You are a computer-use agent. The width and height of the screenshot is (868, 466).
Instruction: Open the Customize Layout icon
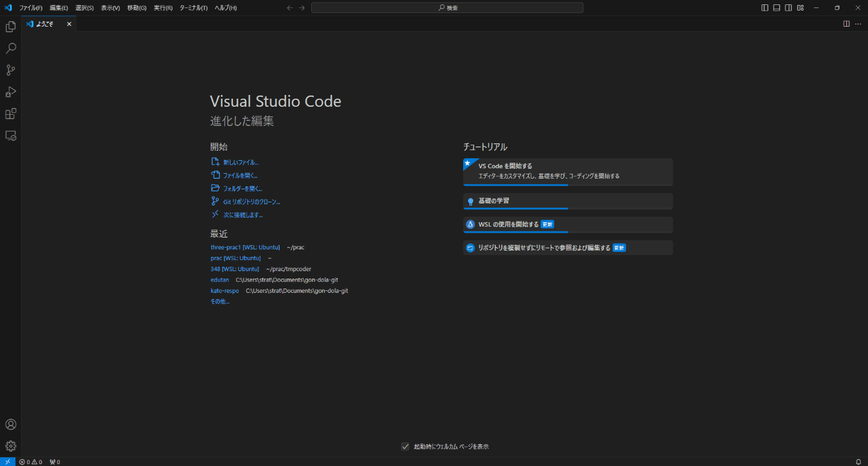[x=800, y=7]
